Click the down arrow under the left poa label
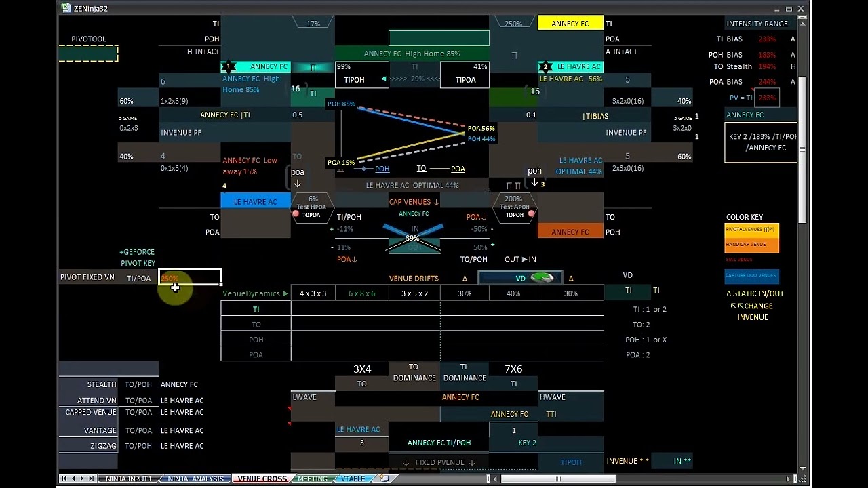 298,183
